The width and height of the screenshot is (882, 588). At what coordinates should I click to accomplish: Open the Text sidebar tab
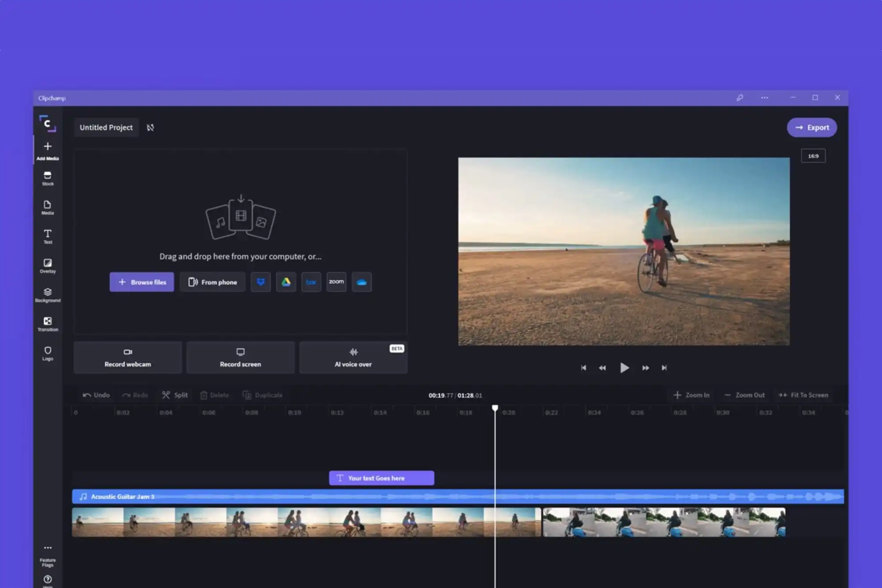point(48,236)
